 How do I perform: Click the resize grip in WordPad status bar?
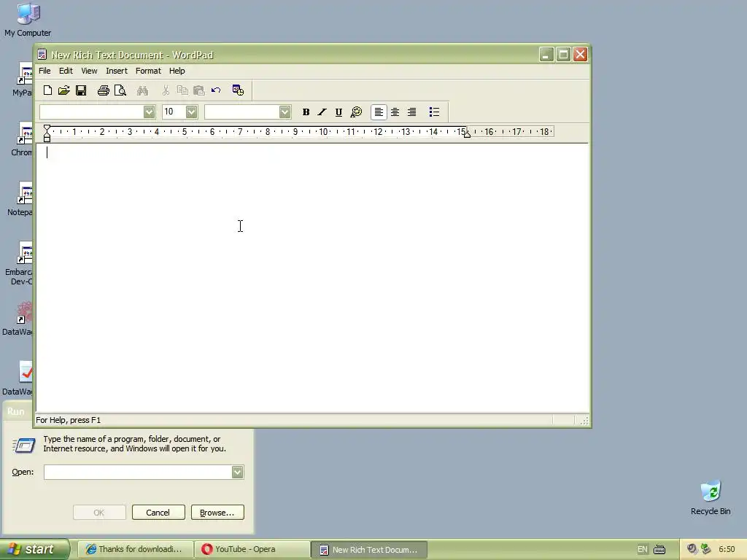584,421
